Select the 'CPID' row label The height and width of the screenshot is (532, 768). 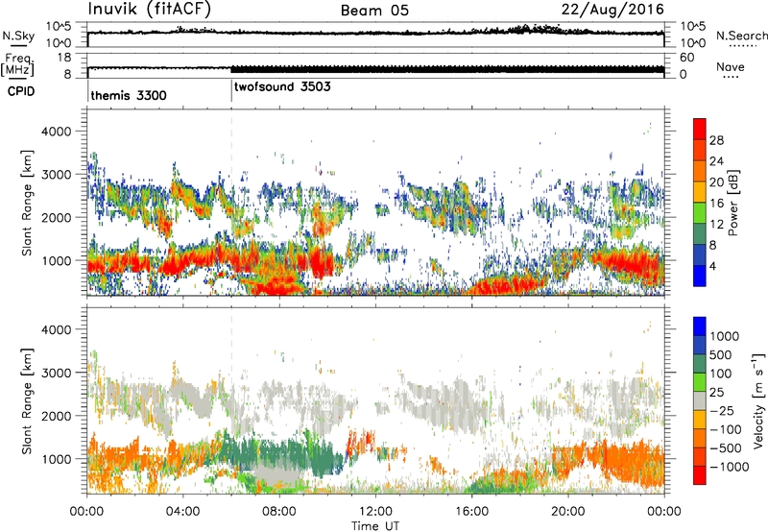click(21, 91)
